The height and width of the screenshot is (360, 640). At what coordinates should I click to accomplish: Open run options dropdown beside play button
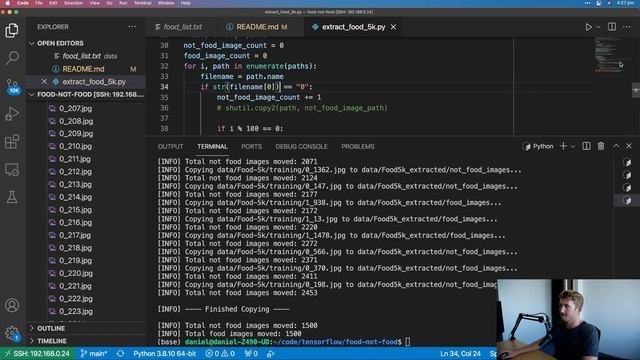pos(598,27)
